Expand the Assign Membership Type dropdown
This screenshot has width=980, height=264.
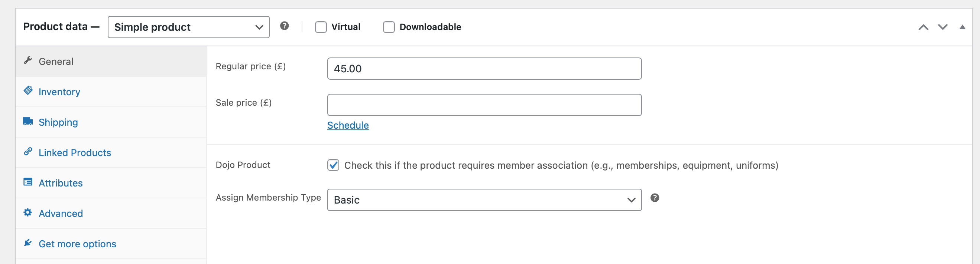tap(484, 200)
